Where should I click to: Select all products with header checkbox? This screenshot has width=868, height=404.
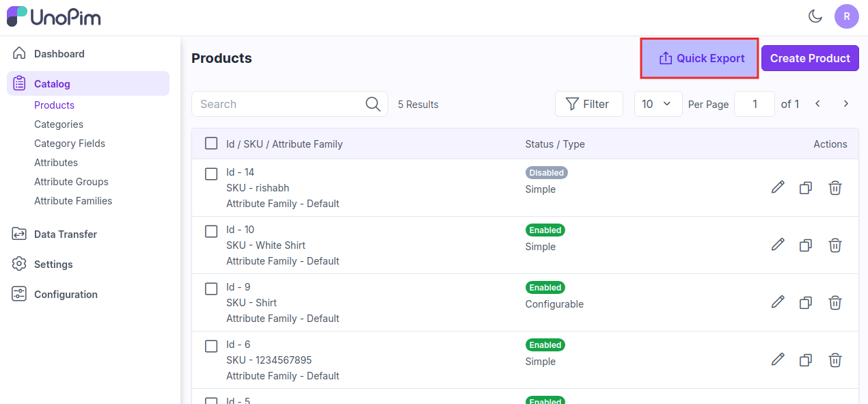[x=211, y=144]
